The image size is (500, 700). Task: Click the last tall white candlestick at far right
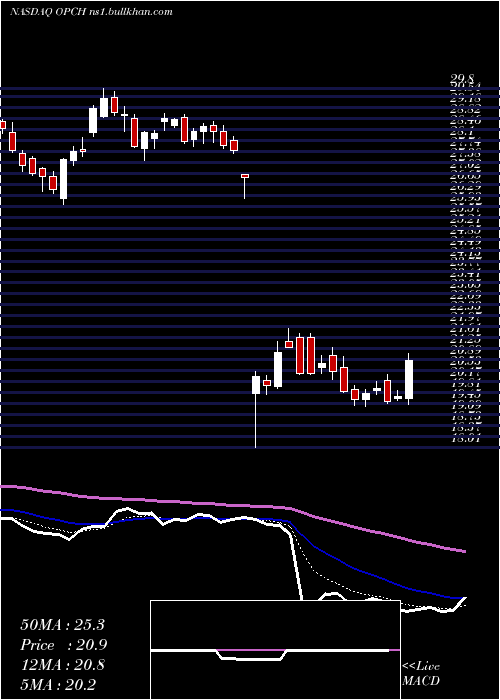pos(408,379)
